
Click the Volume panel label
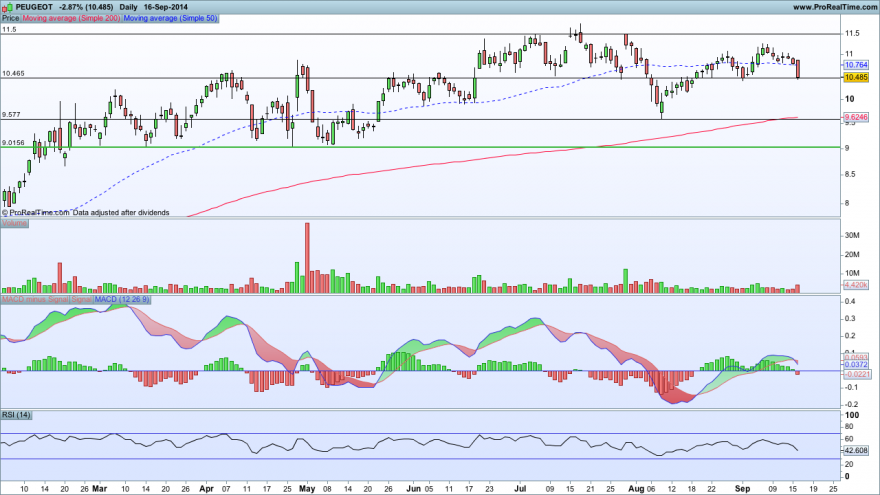point(14,223)
